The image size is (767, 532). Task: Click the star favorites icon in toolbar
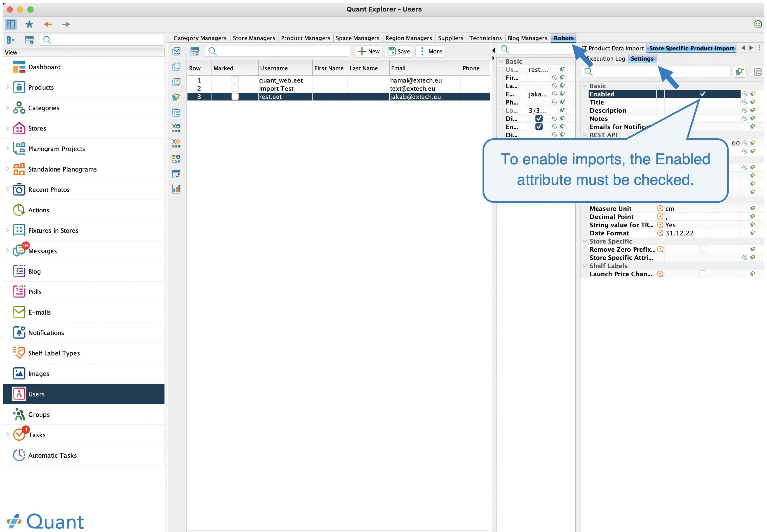point(29,24)
